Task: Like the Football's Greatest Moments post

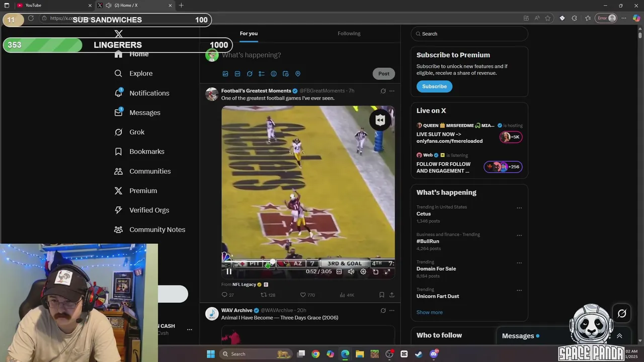Action: [x=307, y=295]
